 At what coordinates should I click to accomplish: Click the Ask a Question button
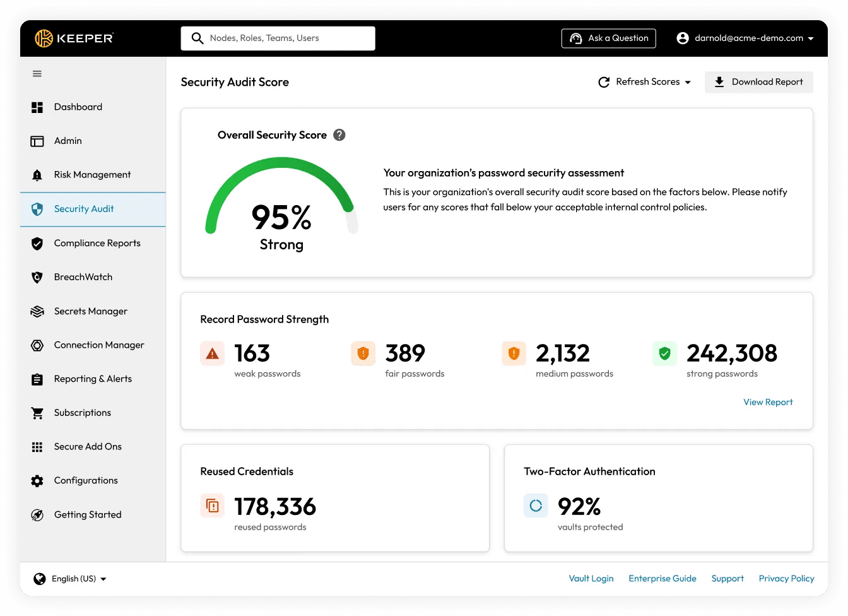click(x=609, y=38)
